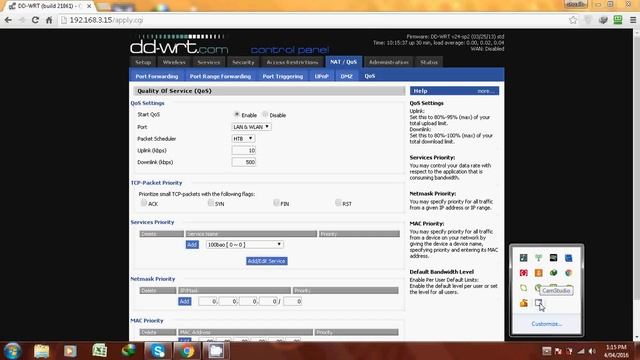640x360 pixels.
Task: Go back using the browser back arrow
Action: click(x=8, y=20)
